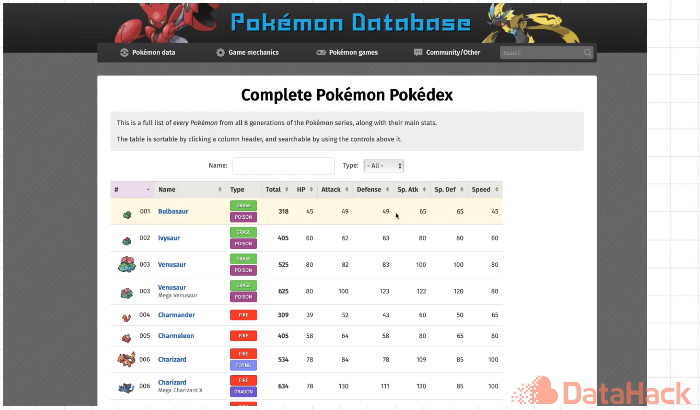Click the Flying type badge in Charizard row

pyautogui.click(x=243, y=365)
